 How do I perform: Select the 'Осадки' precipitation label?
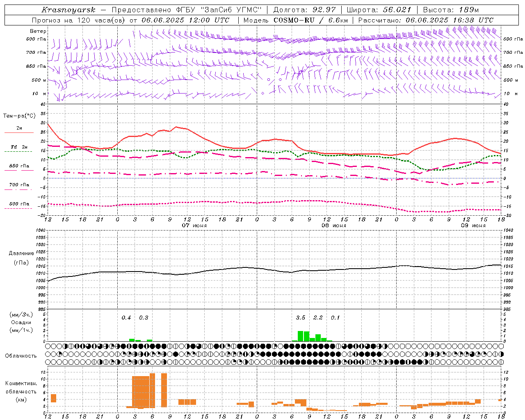point(21,322)
